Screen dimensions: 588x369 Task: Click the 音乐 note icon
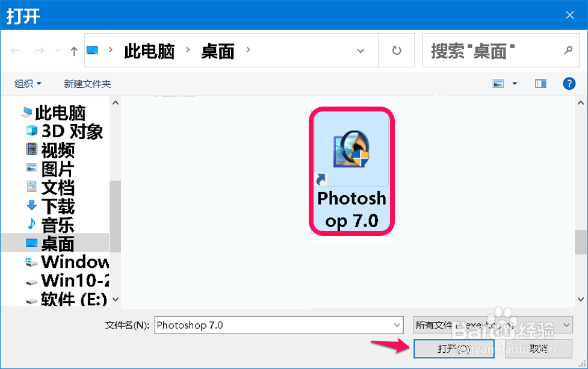[31, 223]
